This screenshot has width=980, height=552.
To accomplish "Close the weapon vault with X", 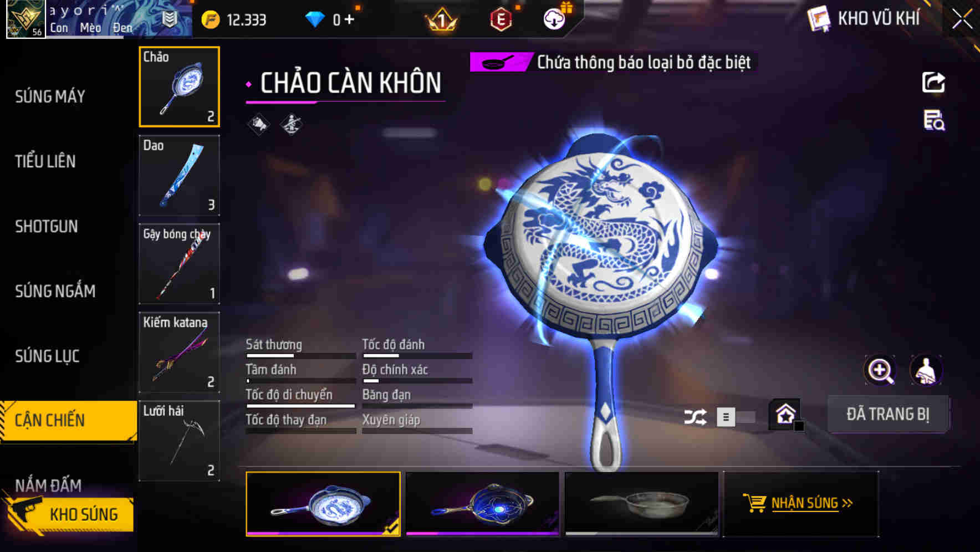I will (962, 19).
